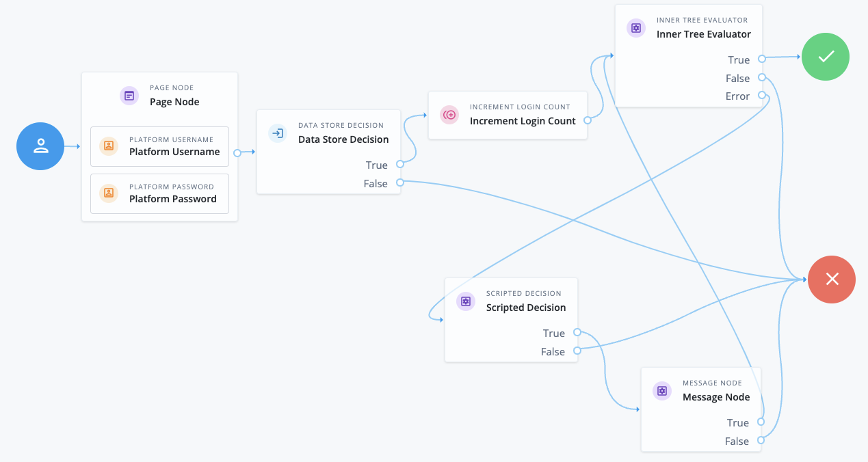Click the Scripted Decision node icon
This screenshot has width=868, height=462.
click(466, 301)
